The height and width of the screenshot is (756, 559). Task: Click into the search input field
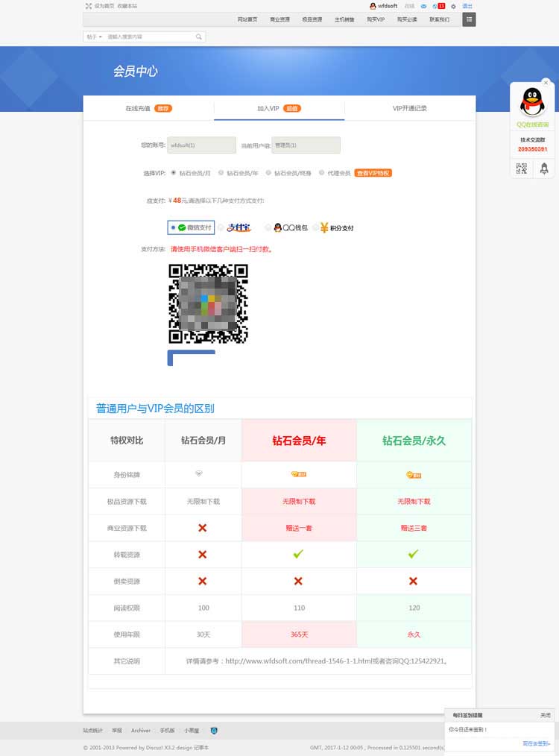[x=149, y=37]
